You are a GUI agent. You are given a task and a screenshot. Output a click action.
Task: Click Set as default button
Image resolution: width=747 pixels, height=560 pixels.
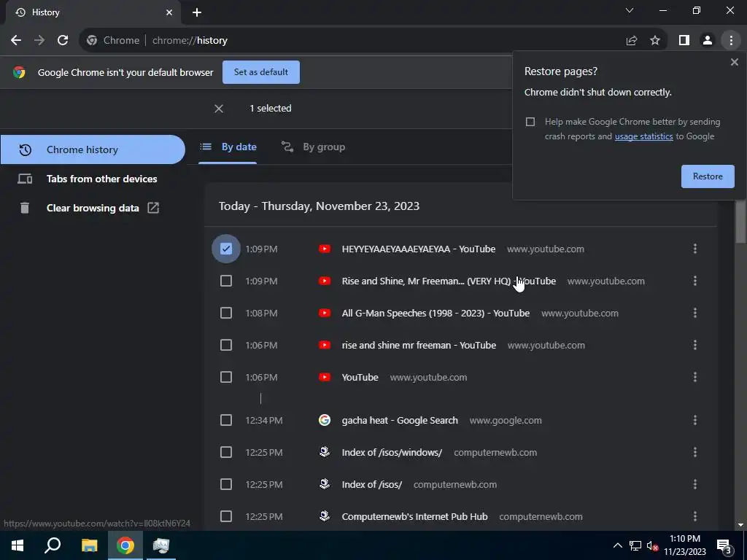[x=261, y=72]
